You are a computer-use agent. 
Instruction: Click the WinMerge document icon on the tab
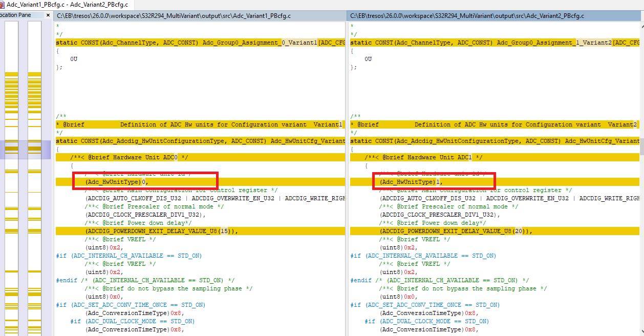[4, 4]
